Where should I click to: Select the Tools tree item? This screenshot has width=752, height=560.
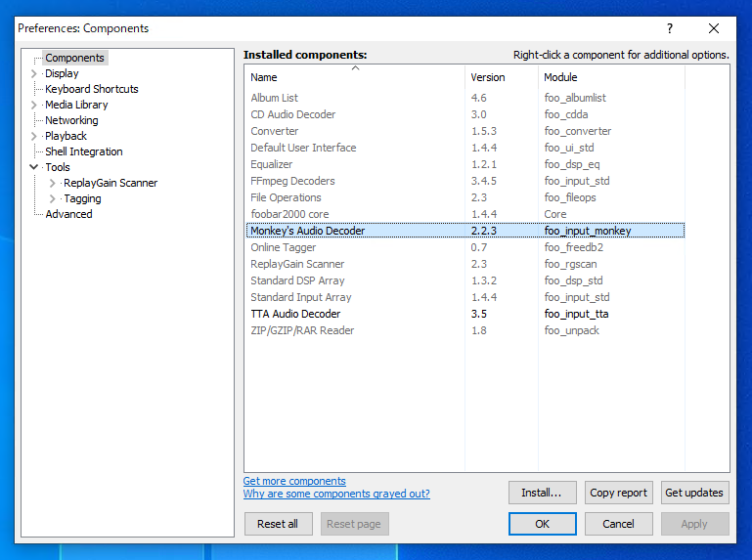58,167
